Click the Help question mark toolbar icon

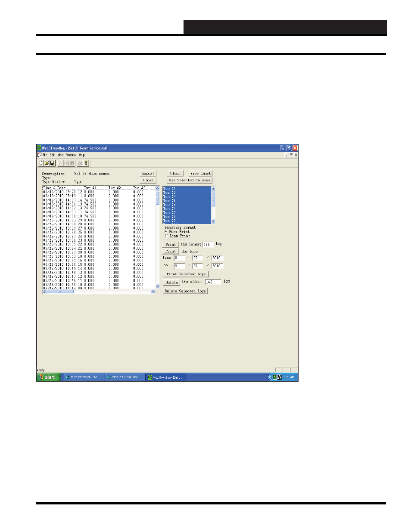pyautogui.click(x=86, y=163)
